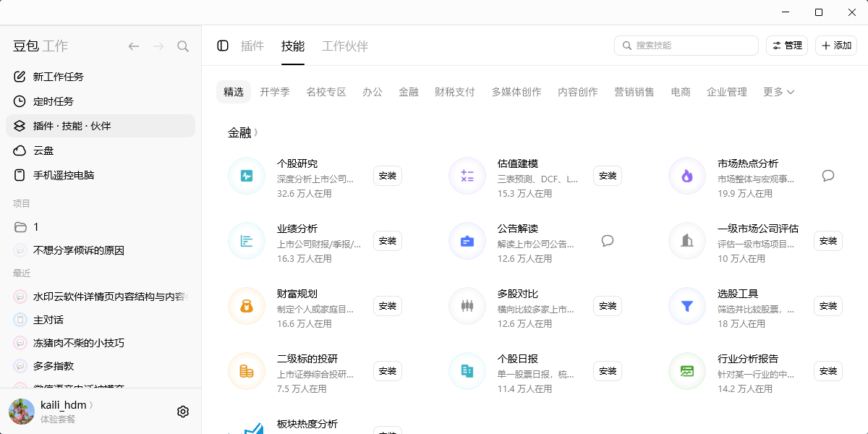Select the 开学季 category tab
The width and height of the screenshot is (868, 434).
pos(275,92)
